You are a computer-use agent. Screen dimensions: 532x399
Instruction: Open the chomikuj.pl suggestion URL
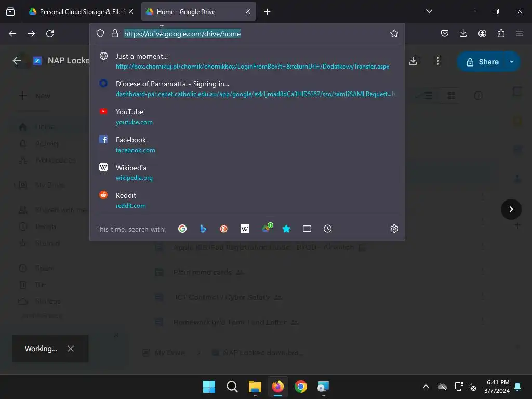pos(252,66)
